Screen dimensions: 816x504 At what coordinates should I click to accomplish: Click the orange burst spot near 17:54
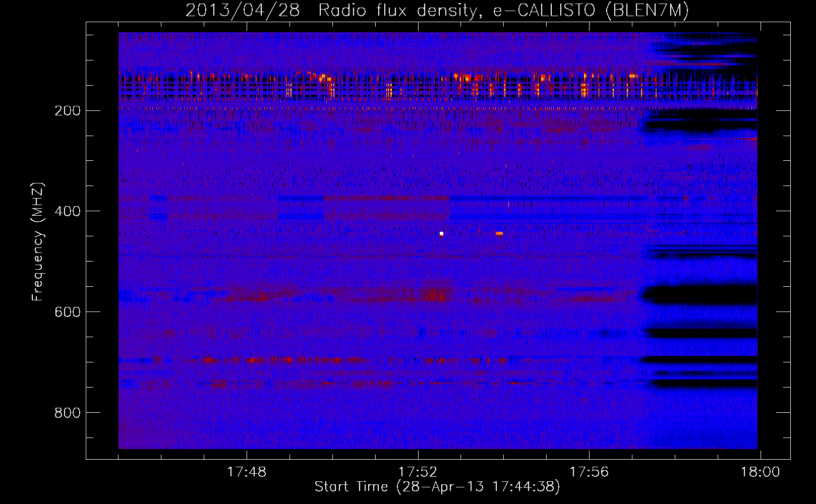click(499, 233)
